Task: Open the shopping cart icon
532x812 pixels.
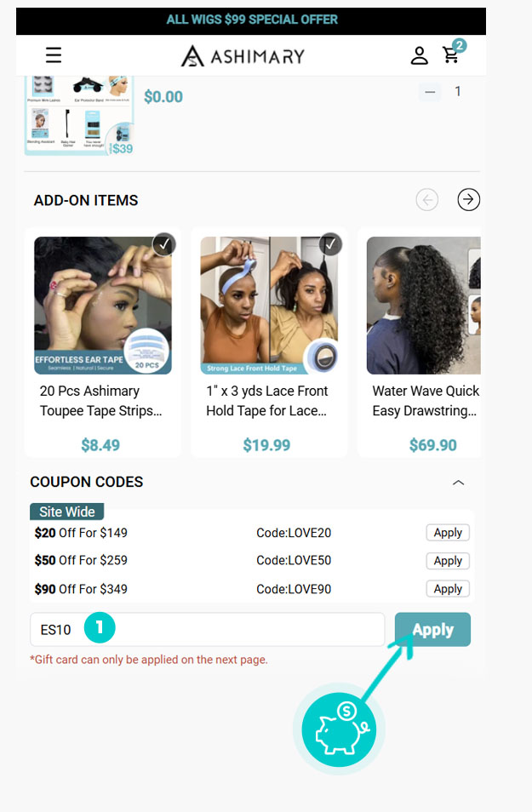Action: 452,54
